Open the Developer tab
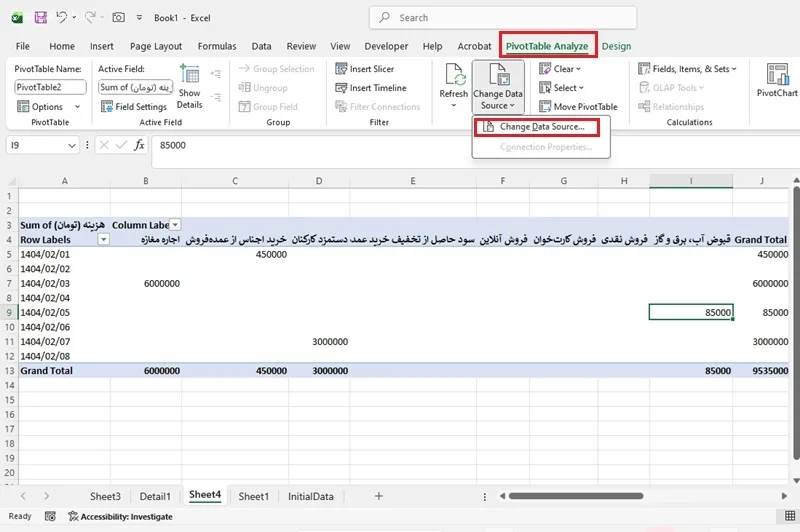Screen dimensions: 800x532 (x=386, y=46)
